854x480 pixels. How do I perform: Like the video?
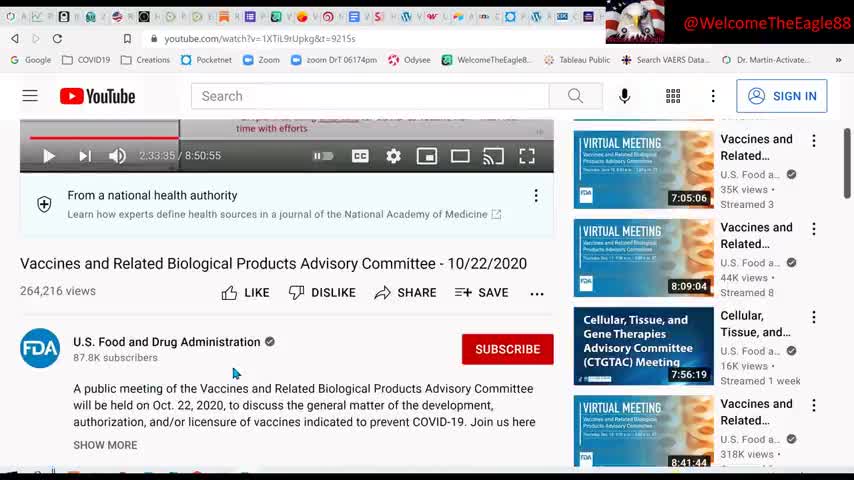[246, 293]
